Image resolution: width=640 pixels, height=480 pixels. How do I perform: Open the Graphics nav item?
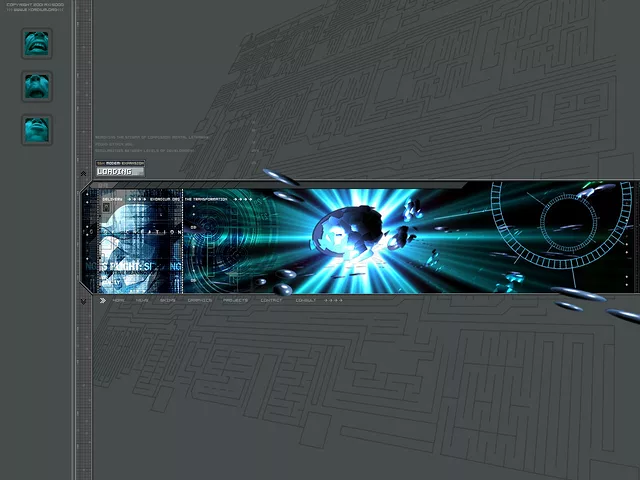[199, 300]
